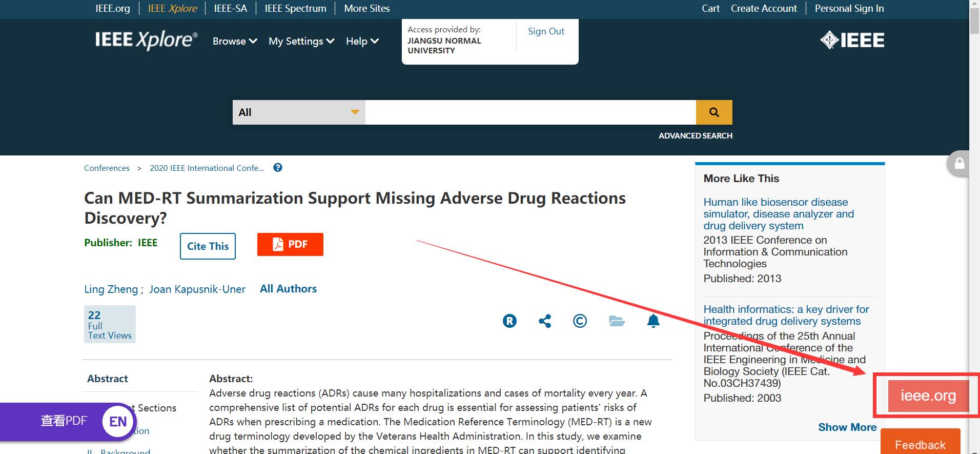Expand the My Settings menu
980x454 pixels.
pyautogui.click(x=301, y=41)
